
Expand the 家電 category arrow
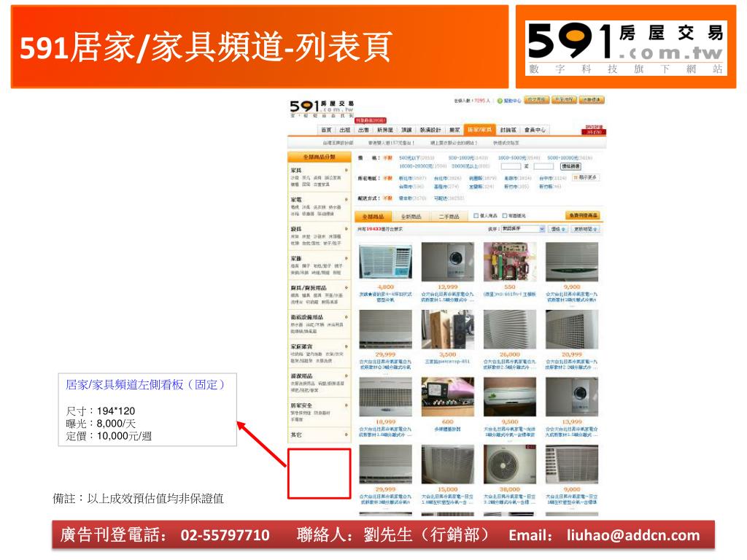pos(347,200)
